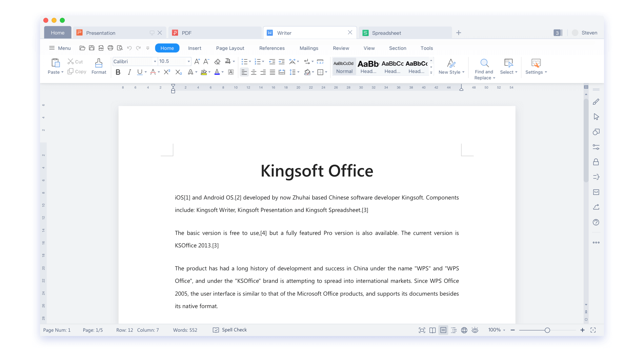This screenshot has height=357, width=644.
Task: Export the document as PDF
Action: coord(101,48)
